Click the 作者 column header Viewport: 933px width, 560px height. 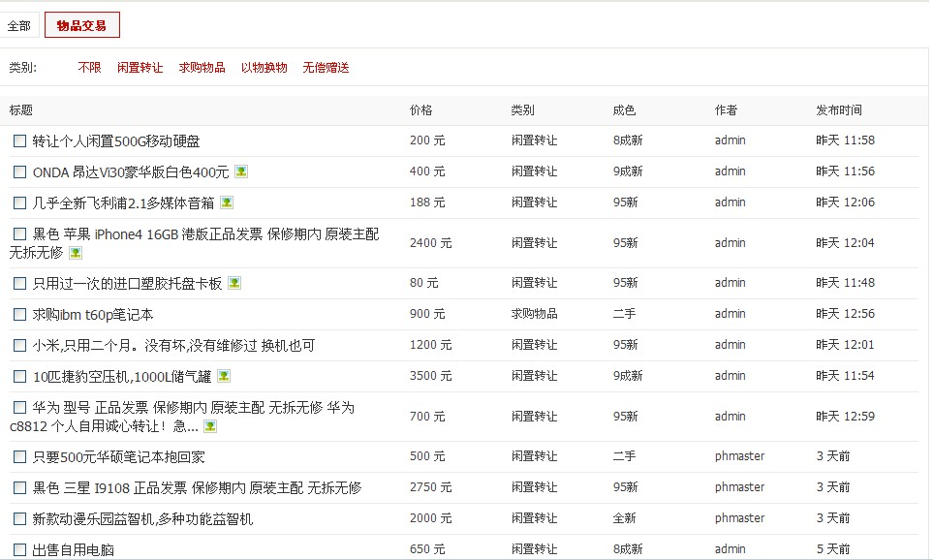click(x=726, y=110)
